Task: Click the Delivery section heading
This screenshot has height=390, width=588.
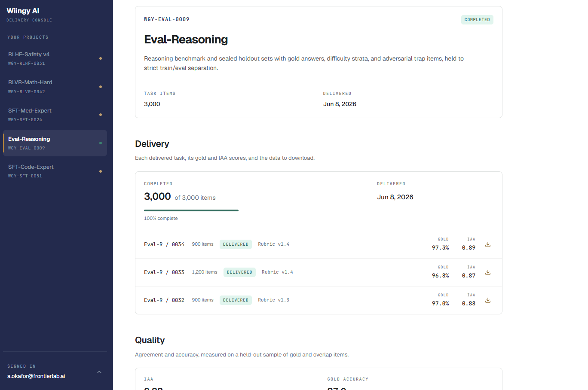Action: pyautogui.click(x=152, y=144)
